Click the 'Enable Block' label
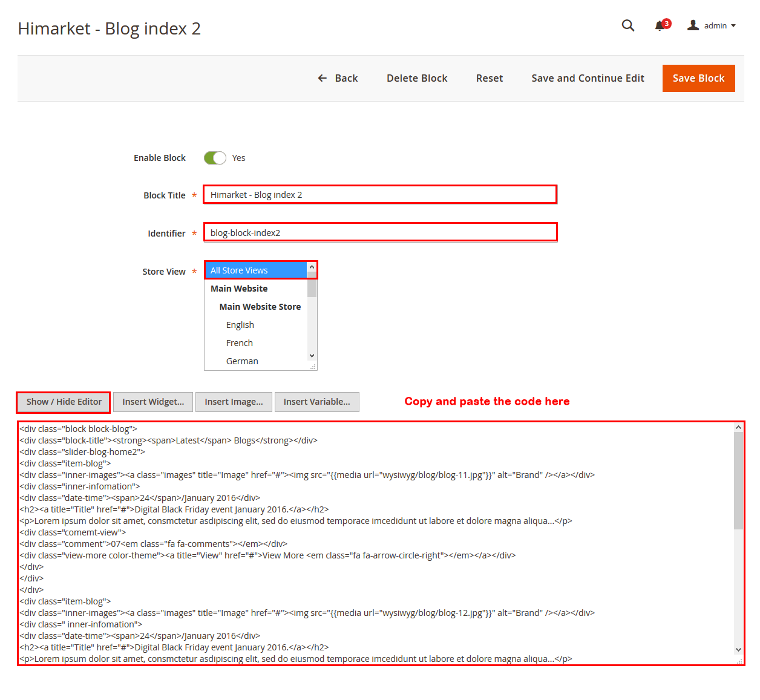Image resolution: width=760 pixels, height=700 pixels. click(x=160, y=158)
